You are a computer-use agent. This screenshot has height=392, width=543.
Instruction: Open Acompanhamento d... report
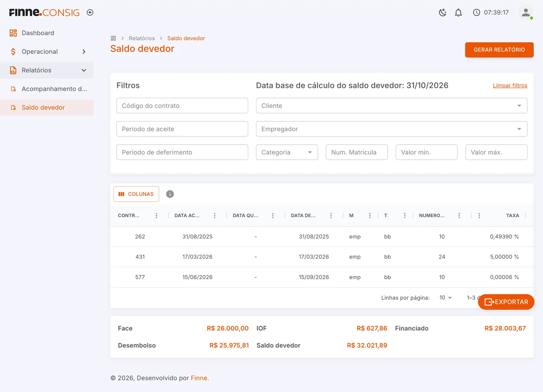pyautogui.click(x=47, y=89)
